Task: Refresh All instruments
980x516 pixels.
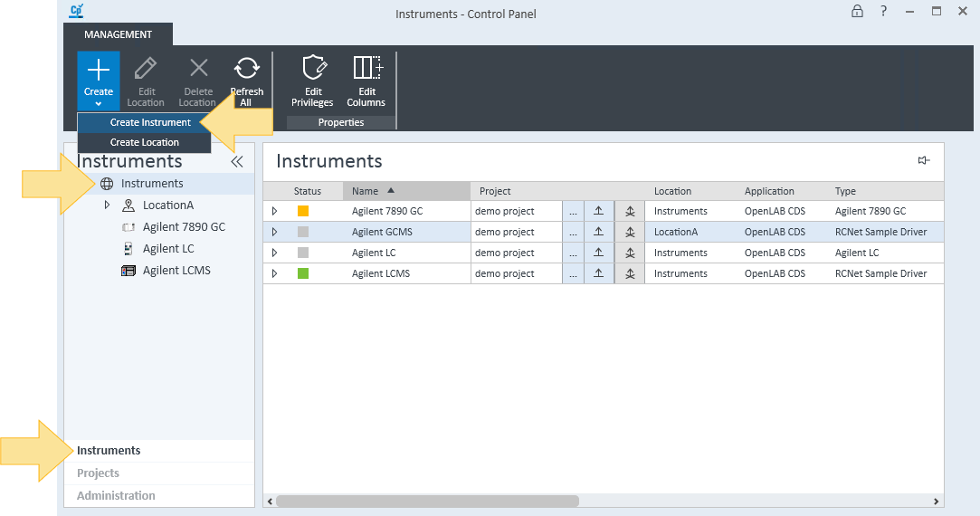Action: click(x=246, y=81)
